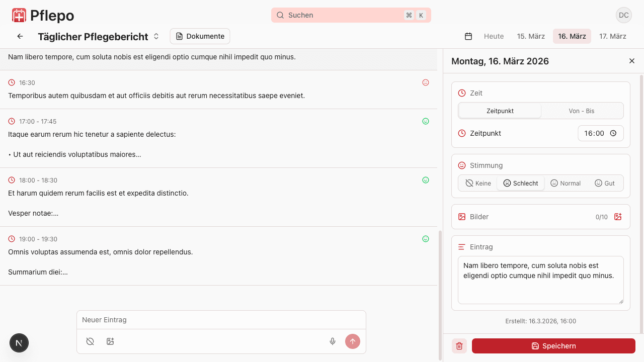Attach an image using the composer picture icon
Image resolution: width=644 pixels, height=362 pixels.
[110, 341]
